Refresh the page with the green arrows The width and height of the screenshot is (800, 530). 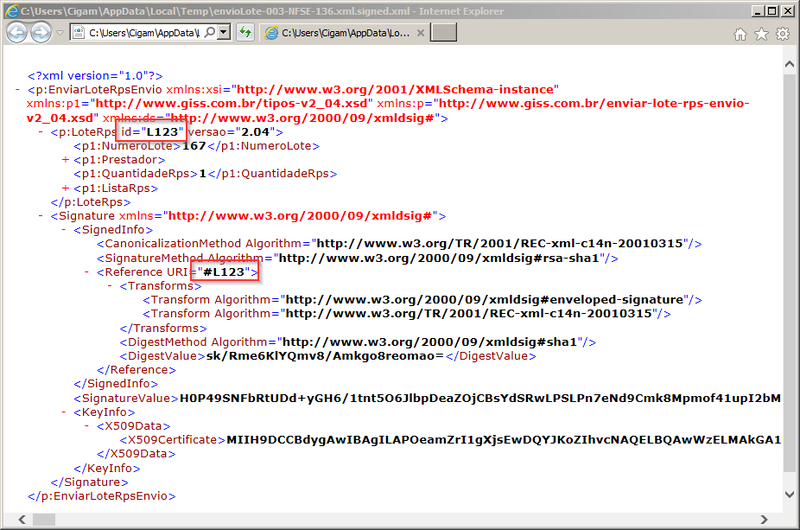click(245, 32)
